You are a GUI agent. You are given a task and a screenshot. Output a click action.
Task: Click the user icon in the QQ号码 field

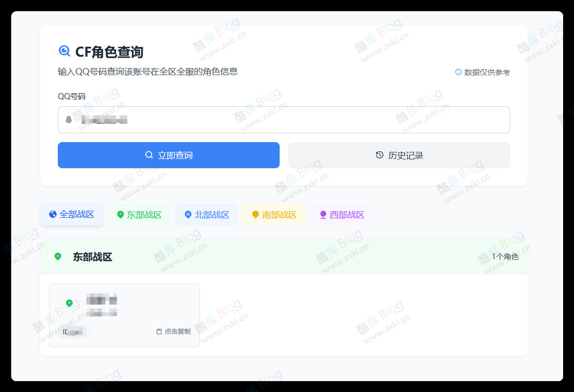click(x=68, y=119)
